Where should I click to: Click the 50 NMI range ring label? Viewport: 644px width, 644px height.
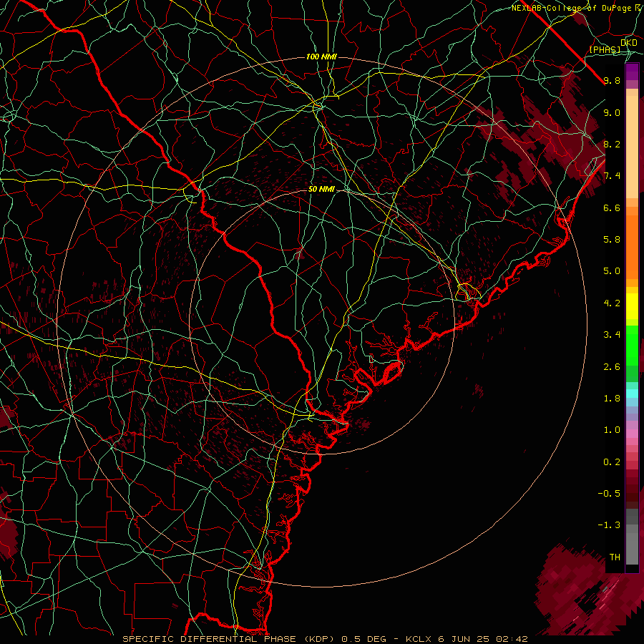[321, 190]
